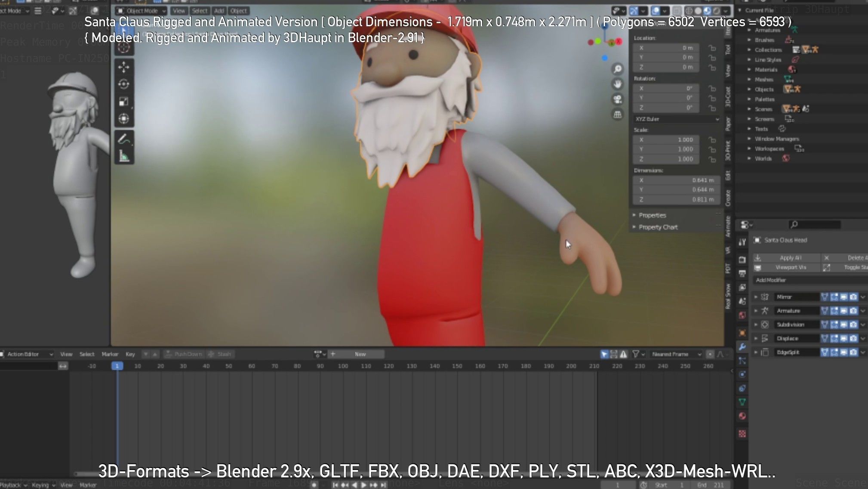Click the viewport zoom magnifier icon
Screen dimensions: 868x489
pos(618,69)
